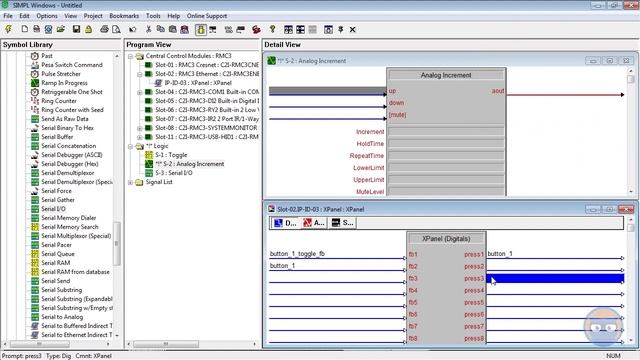The width and height of the screenshot is (640, 360).
Task: Select Pulse Stretcher symbol
Action: click(x=61, y=74)
